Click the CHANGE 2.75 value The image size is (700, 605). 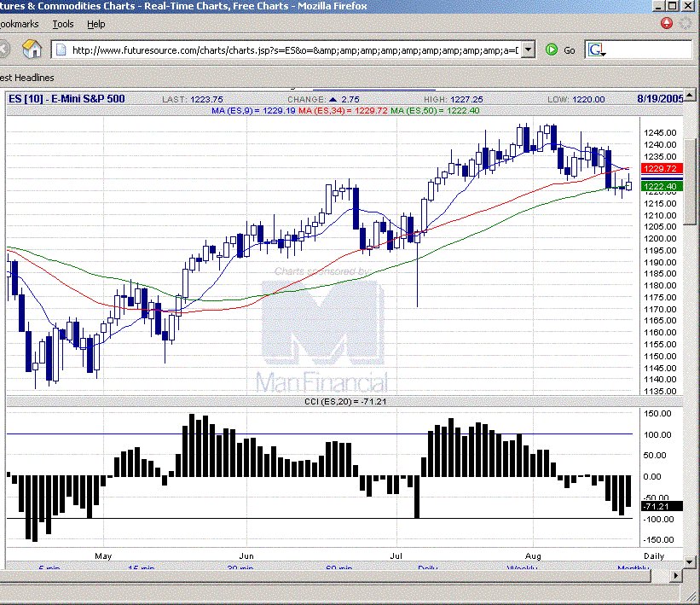point(323,99)
